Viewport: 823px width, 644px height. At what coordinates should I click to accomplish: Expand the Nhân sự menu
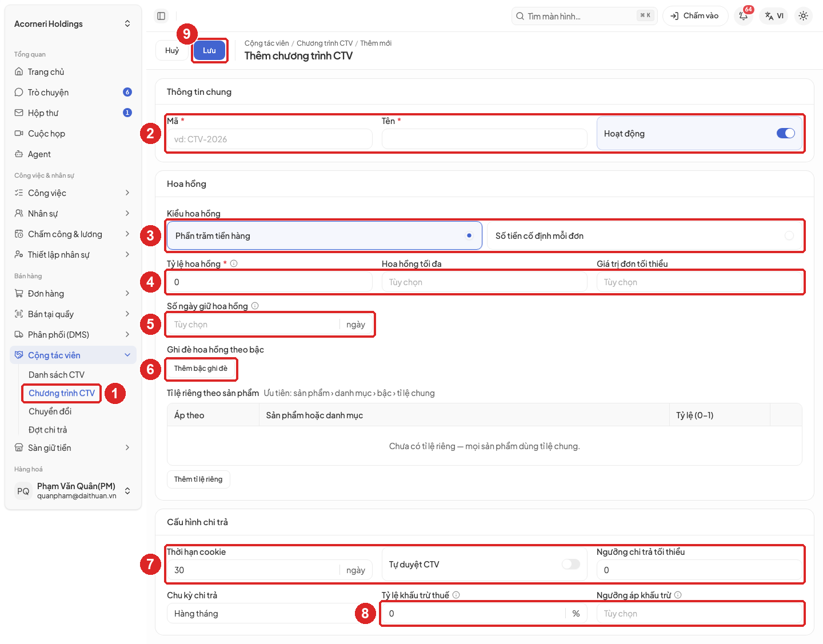pos(73,213)
